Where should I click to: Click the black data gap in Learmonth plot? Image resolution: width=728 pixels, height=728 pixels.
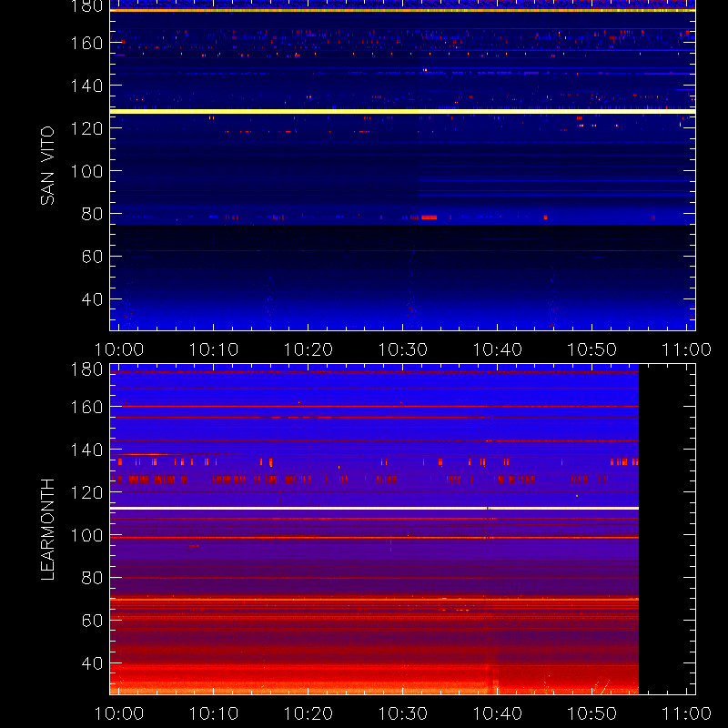[667, 530]
